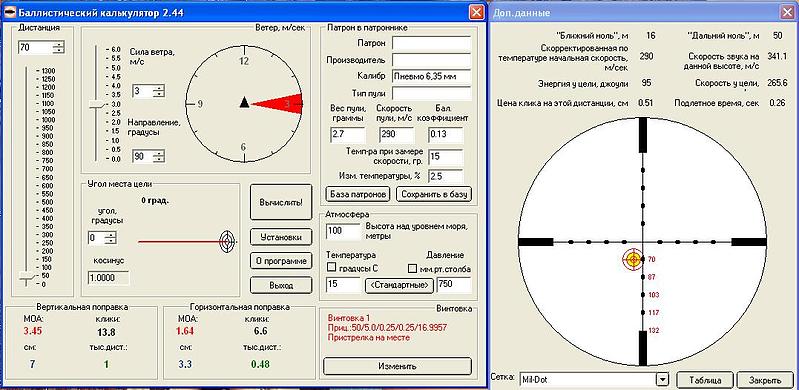Image resolution: width=799 pixels, height=390 pixels.
Task: Open the База патронов button
Action: click(x=358, y=194)
